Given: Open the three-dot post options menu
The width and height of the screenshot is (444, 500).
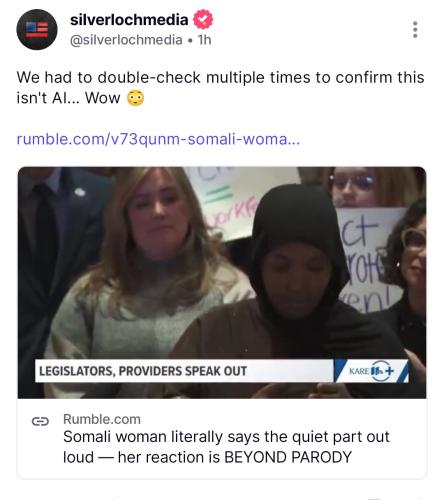Looking at the screenshot, I should point(415,30).
